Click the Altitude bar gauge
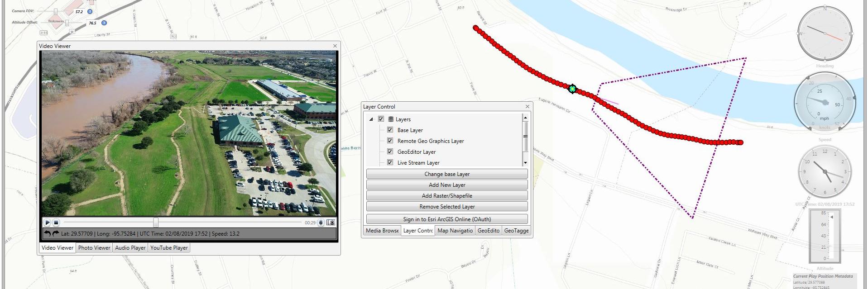Screen dimensions: 868x289 pos(825,236)
